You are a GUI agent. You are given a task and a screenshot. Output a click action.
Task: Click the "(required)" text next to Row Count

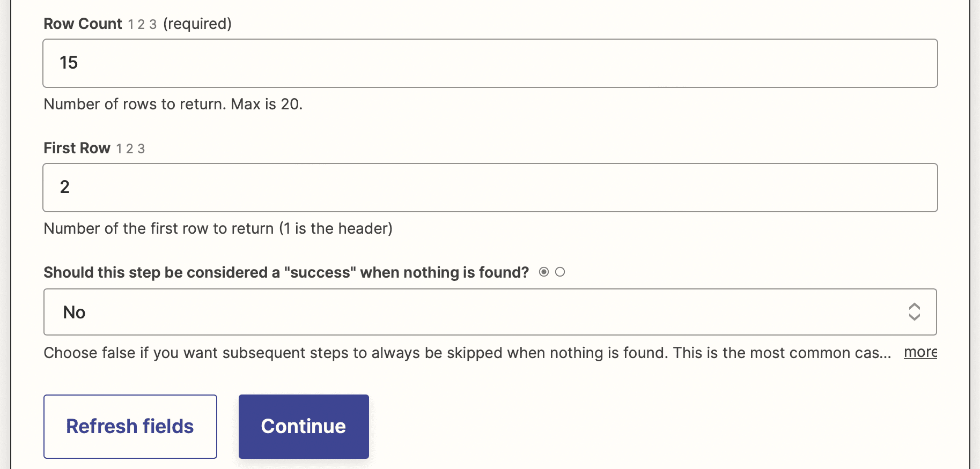(x=197, y=24)
